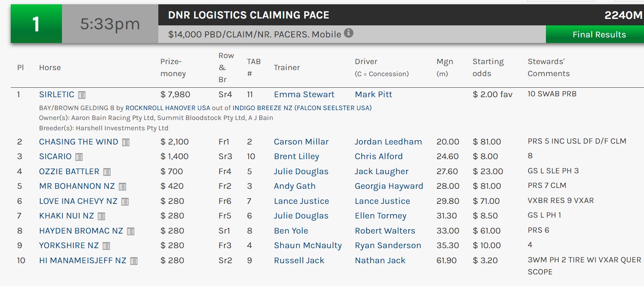Viewport: 644px width, 286px height.
Task: Open the SIRLETIC horse link
Action: pyautogui.click(x=57, y=95)
